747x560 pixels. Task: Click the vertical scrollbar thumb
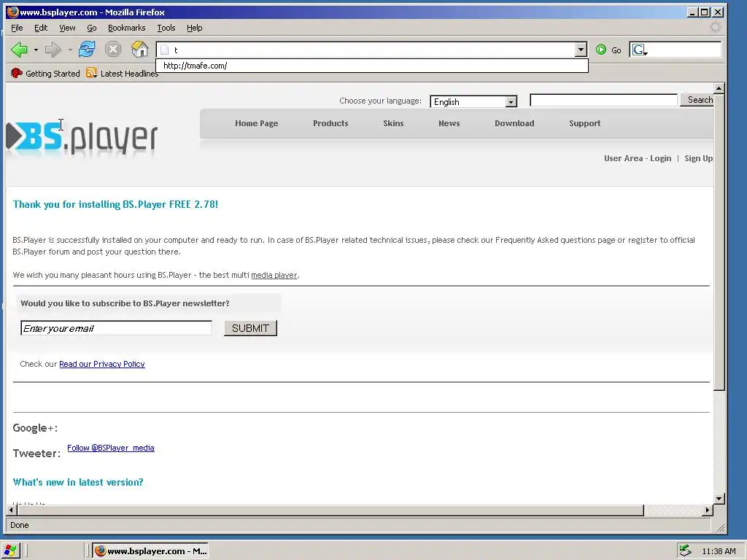[719, 242]
